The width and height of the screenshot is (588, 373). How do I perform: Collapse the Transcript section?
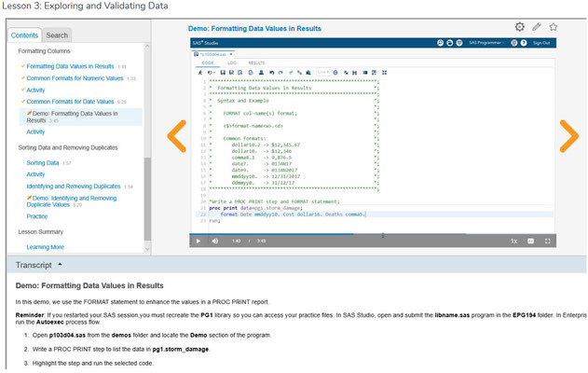tap(60, 265)
